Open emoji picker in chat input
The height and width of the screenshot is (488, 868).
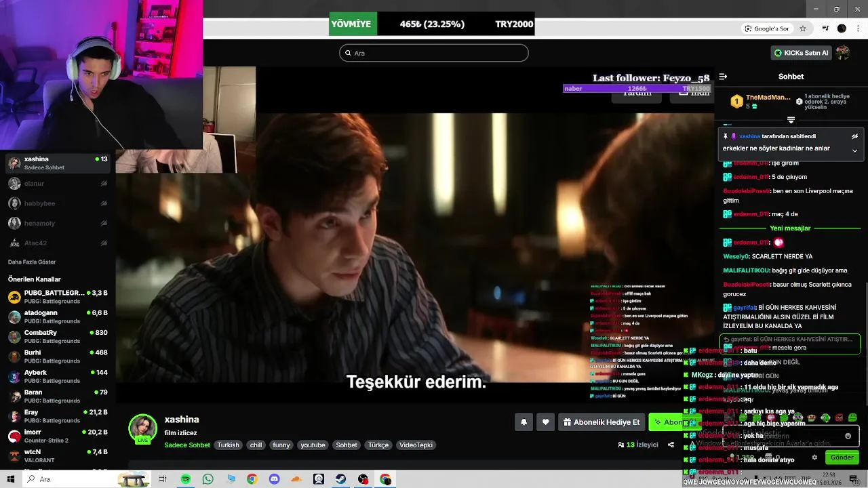[848, 436]
